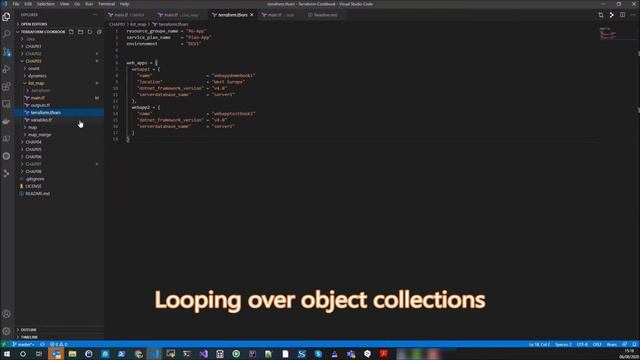Open the Accounts menu icon
The height and width of the screenshot is (360, 640).
6,314
